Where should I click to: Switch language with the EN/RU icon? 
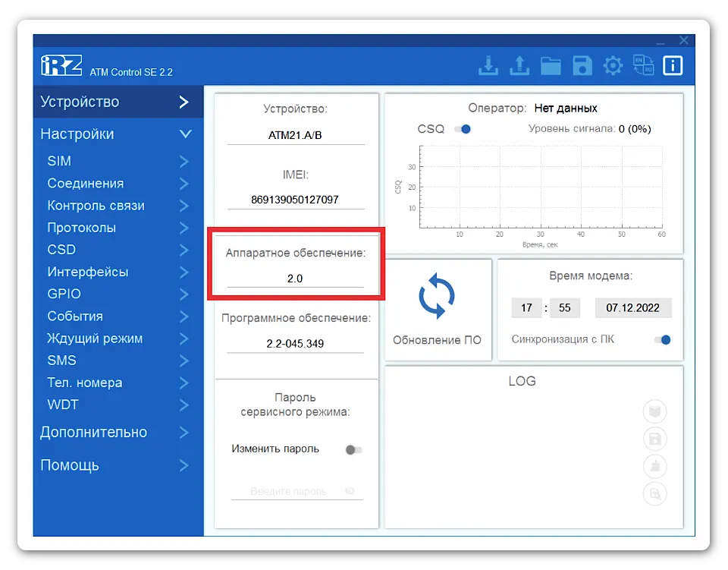click(x=644, y=66)
